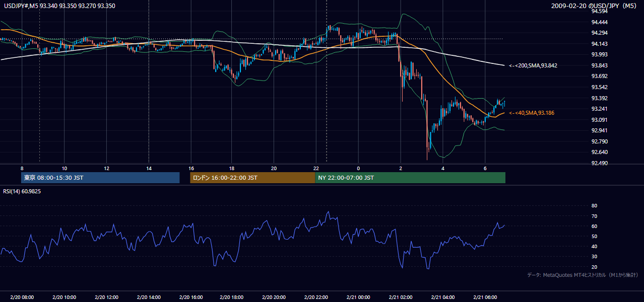Viewport: 644px width, 302px height.
Task: Click the RSI 20 level label
Action: click(594, 267)
